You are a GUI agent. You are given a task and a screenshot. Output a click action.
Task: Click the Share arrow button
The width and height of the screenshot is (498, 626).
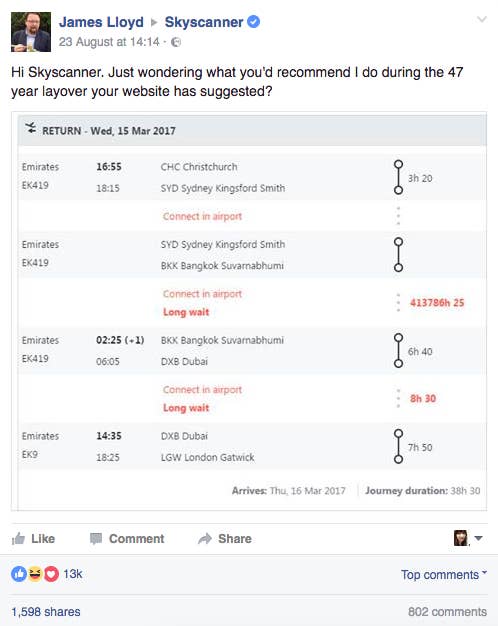(x=225, y=539)
